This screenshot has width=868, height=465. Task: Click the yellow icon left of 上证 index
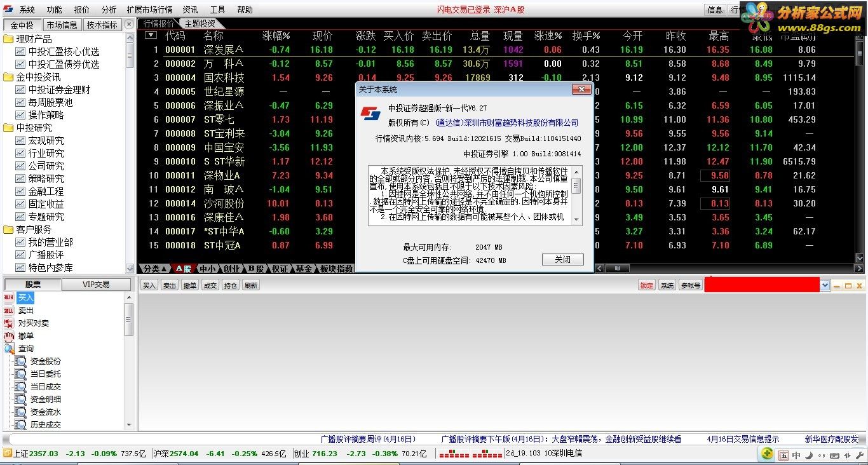tap(8, 453)
